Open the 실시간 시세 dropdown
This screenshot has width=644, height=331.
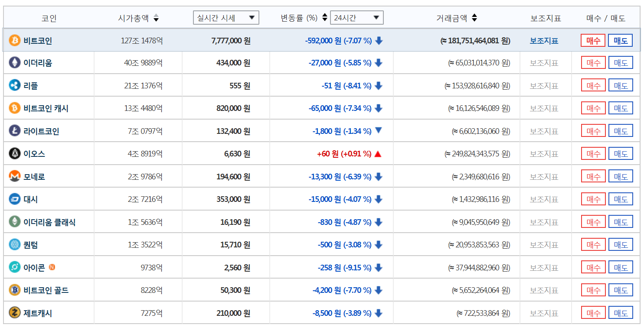(226, 18)
